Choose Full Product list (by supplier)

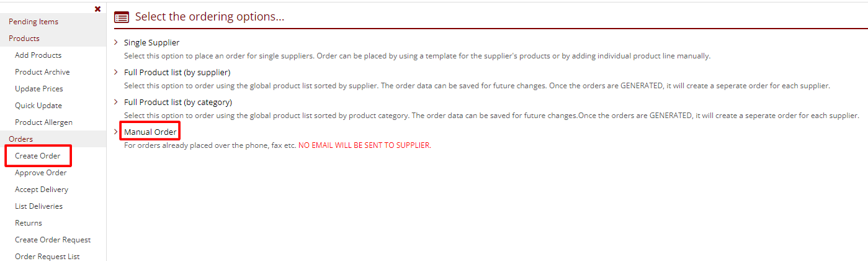click(x=177, y=72)
